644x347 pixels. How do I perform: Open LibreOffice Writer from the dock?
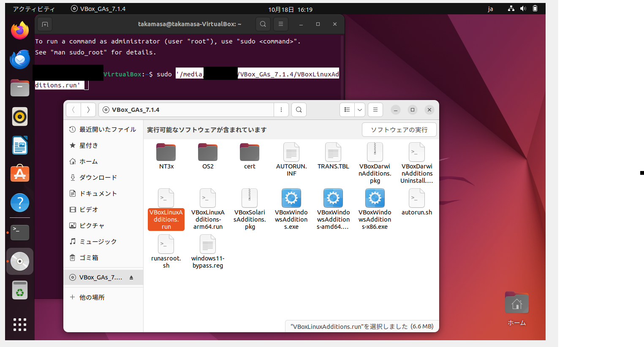20,145
